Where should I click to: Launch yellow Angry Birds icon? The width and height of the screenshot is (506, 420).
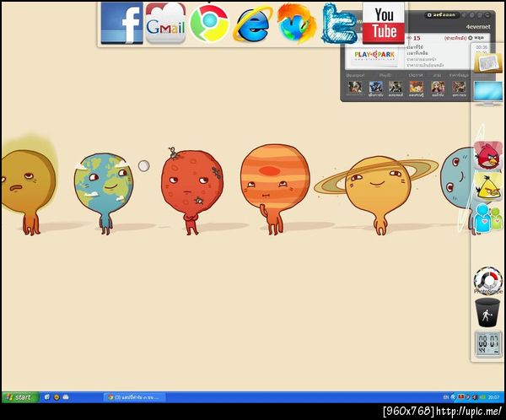pos(488,186)
